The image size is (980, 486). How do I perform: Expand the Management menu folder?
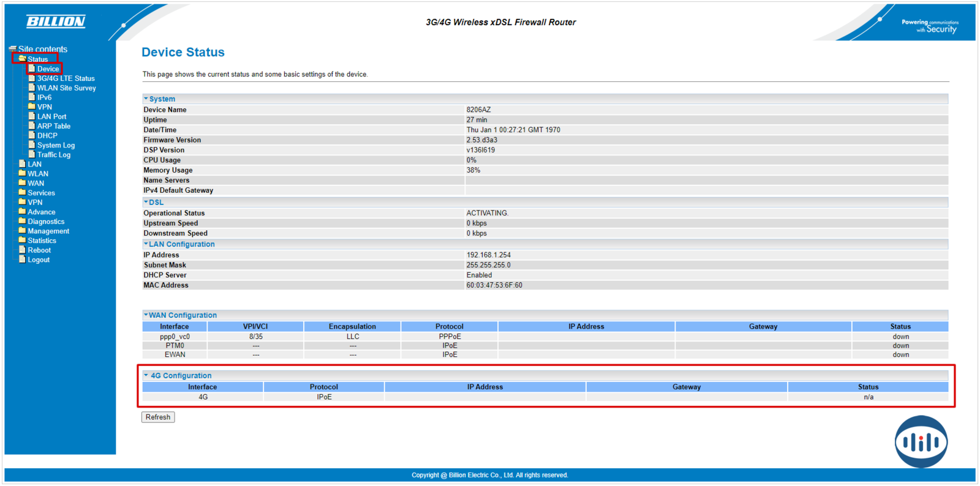[x=48, y=231]
